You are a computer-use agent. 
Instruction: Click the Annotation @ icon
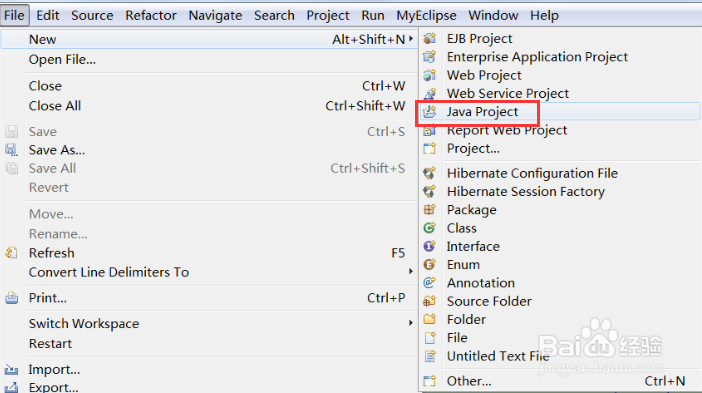(430, 283)
